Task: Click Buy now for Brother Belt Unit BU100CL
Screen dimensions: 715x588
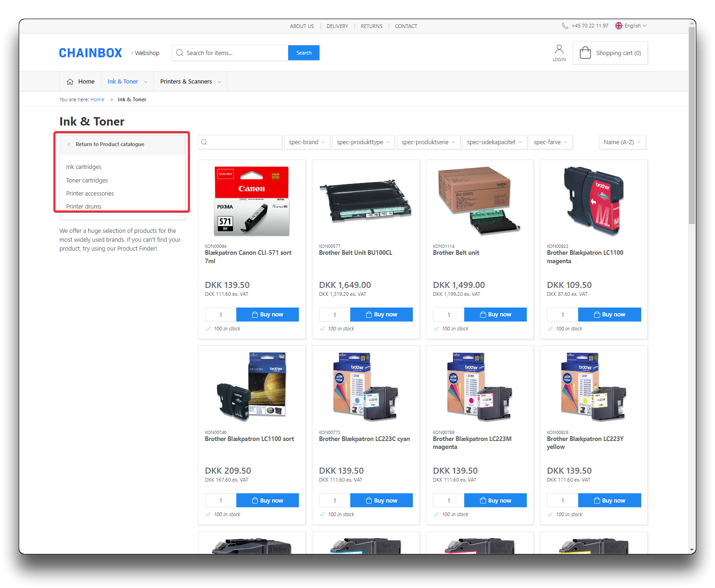Action: tap(381, 315)
